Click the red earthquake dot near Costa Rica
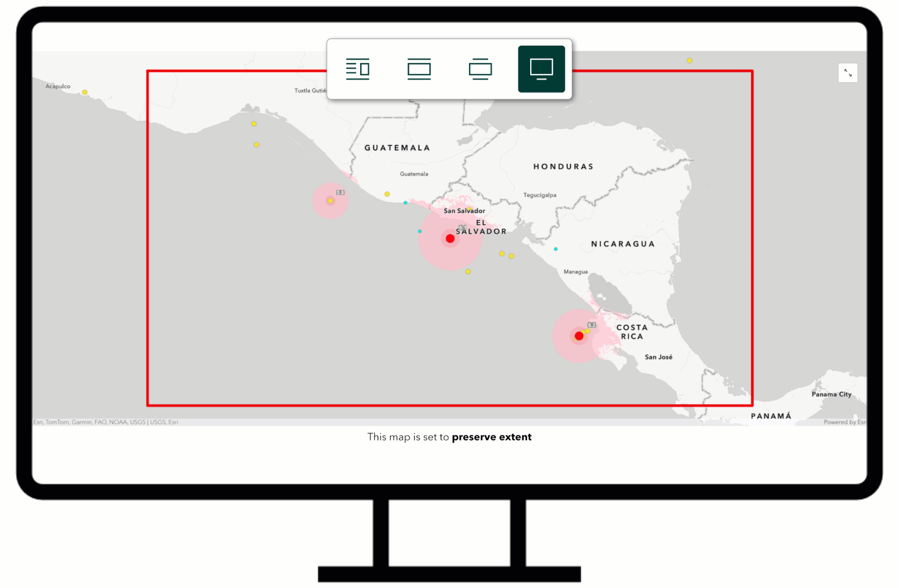This screenshot has width=899, height=588. (579, 336)
